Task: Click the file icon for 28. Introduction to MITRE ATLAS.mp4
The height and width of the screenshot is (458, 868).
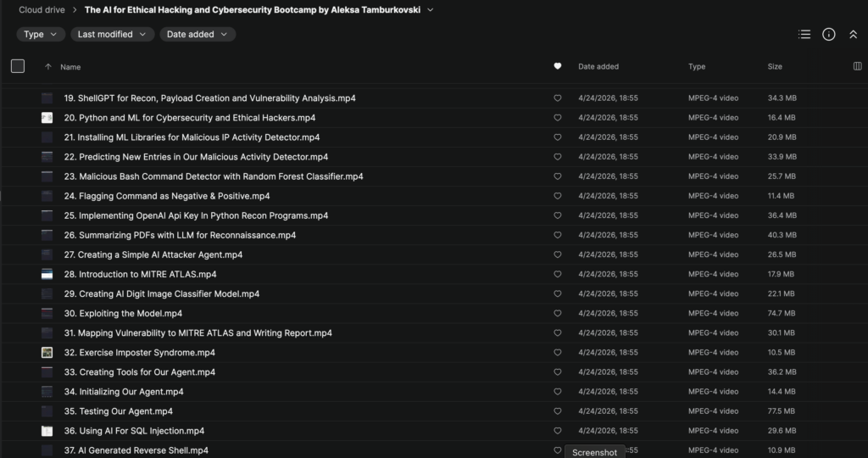Action: click(47, 274)
